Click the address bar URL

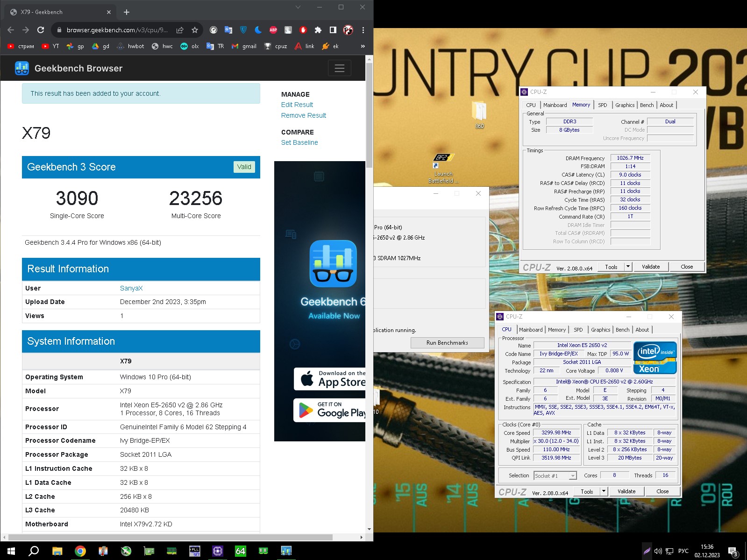(x=117, y=30)
